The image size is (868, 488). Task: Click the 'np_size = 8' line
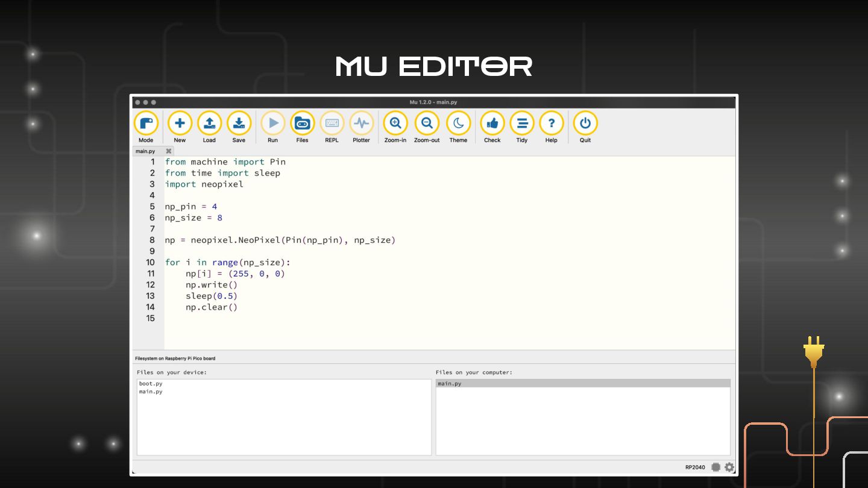[x=193, y=217]
